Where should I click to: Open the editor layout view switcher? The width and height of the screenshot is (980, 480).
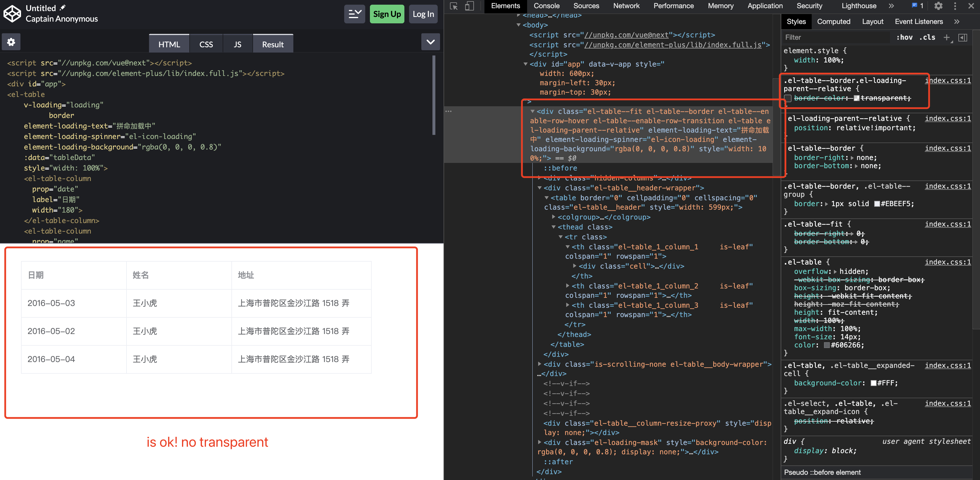pos(354,14)
